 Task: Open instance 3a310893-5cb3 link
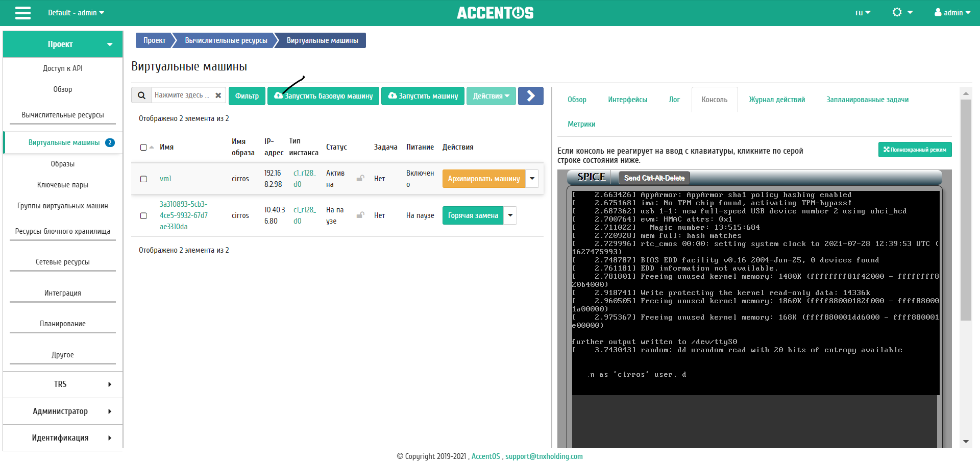(184, 215)
